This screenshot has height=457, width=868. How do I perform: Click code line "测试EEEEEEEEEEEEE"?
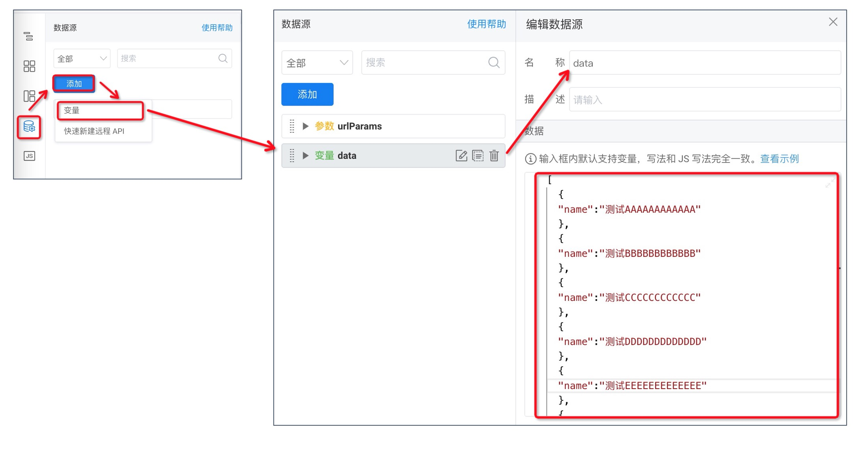pyautogui.click(x=632, y=386)
